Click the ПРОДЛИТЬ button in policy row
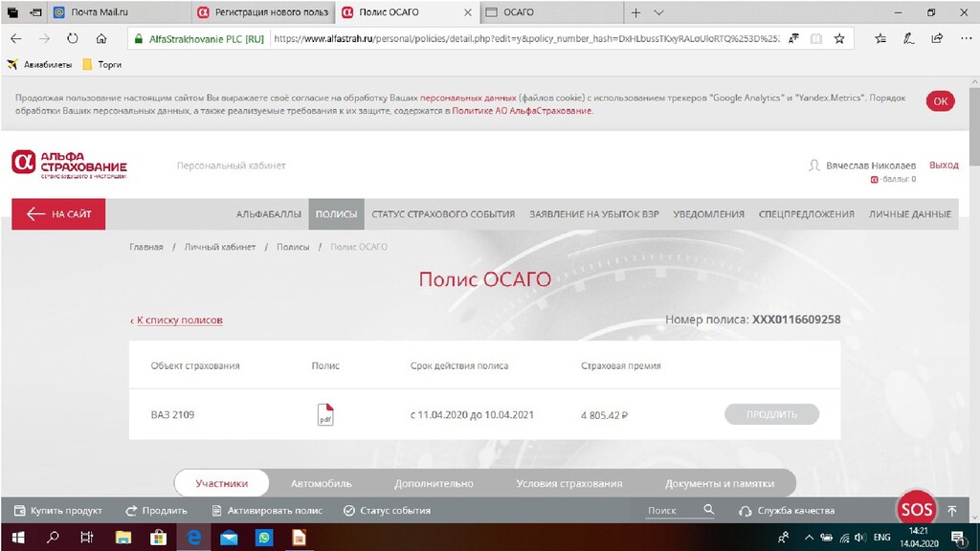Viewport: 980px width, 551px height. 772,414
